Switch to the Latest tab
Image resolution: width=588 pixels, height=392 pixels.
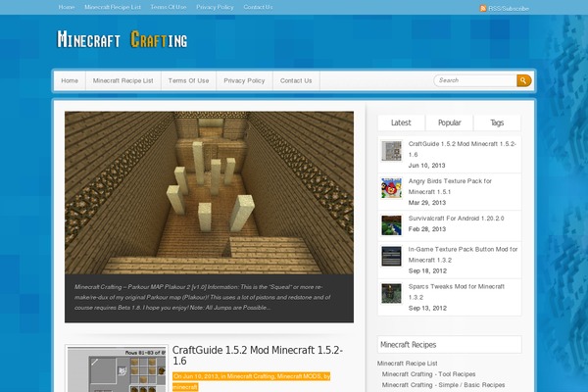tap(401, 122)
